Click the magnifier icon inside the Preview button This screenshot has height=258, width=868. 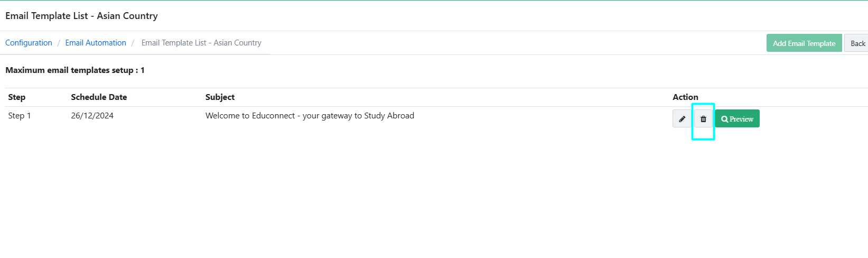pyautogui.click(x=724, y=119)
